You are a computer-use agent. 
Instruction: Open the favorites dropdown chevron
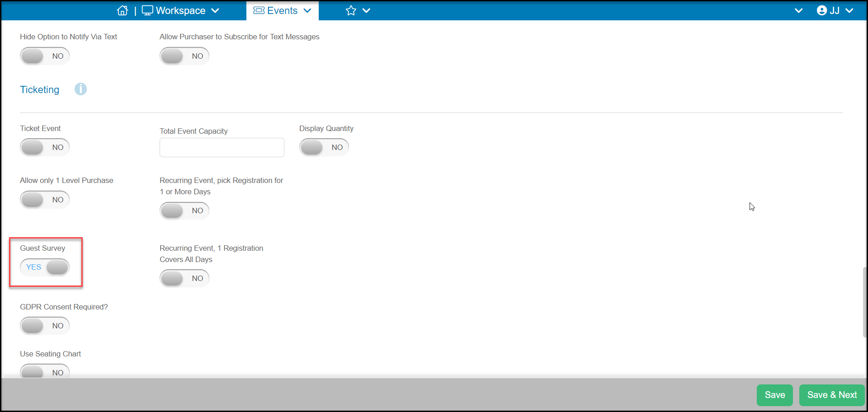point(366,10)
